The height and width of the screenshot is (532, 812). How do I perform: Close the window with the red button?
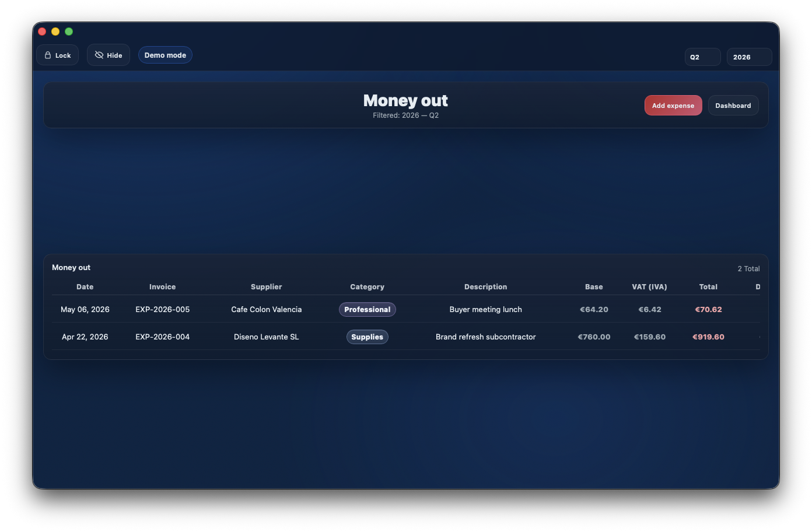(42, 32)
